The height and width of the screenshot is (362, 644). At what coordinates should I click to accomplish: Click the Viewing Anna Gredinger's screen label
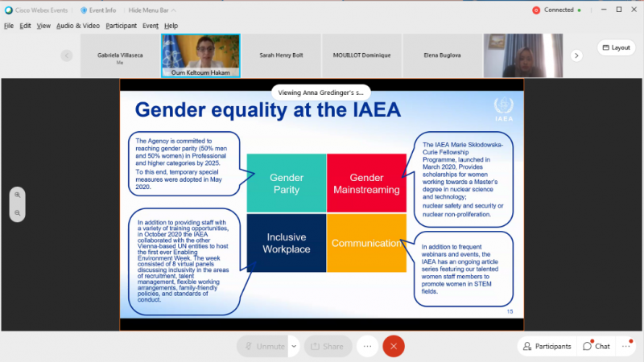(320, 93)
